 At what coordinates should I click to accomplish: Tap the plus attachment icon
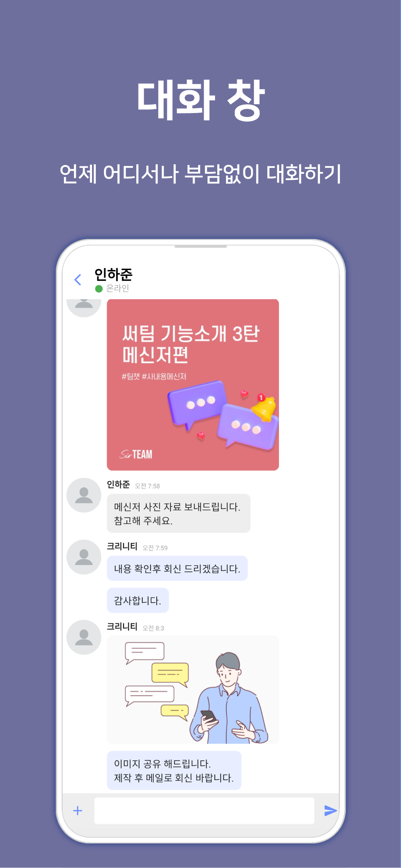(77, 811)
